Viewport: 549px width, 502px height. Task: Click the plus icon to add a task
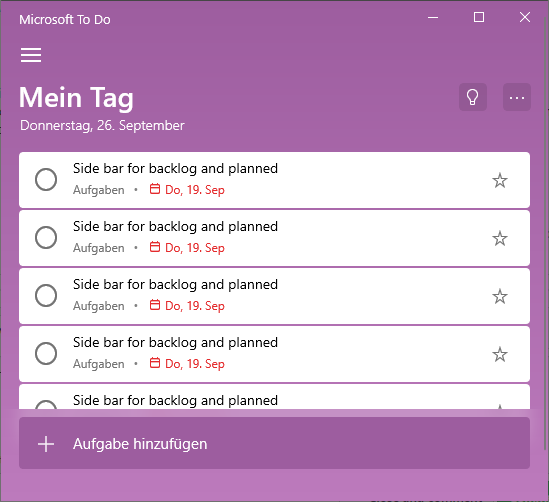coord(46,444)
